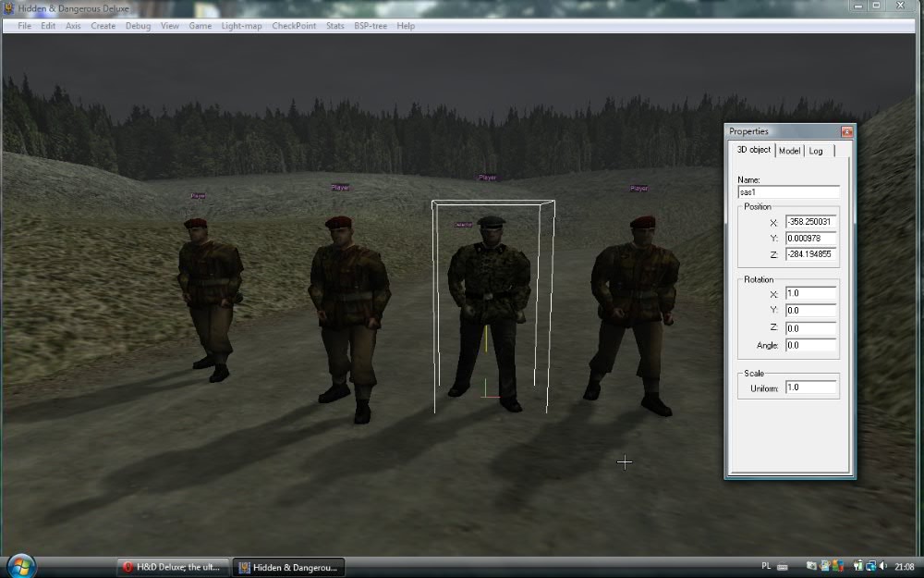Viewport: 924px width, 578px height.
Task: Click the camera tray icon
Action: (812, 566)
